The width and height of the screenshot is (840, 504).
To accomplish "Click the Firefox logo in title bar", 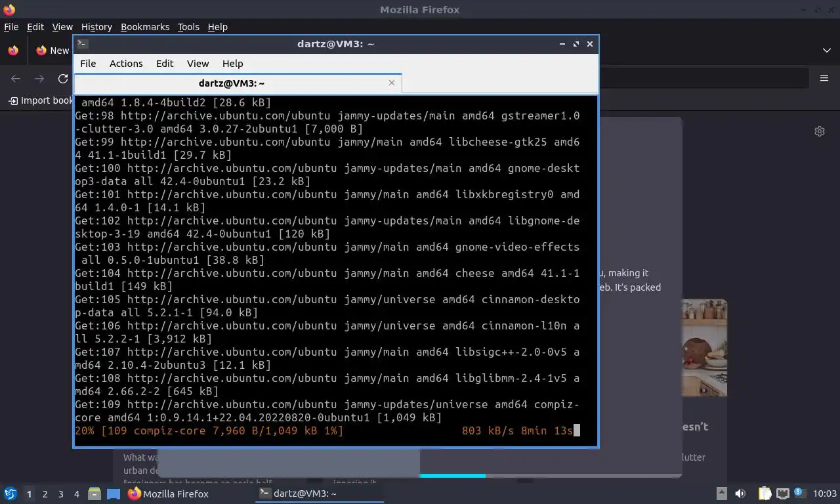I will pyautogui.click(x=9, y=9).
